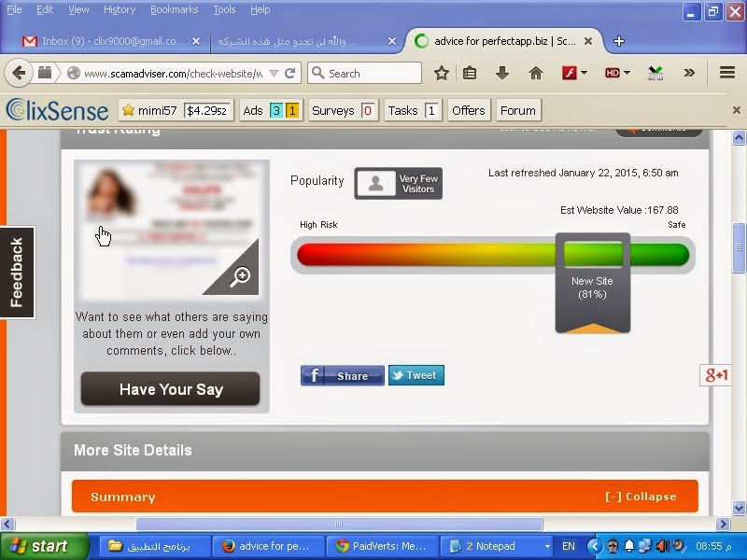
Task: Bookmark this page with the star icon
Action: 442,74
